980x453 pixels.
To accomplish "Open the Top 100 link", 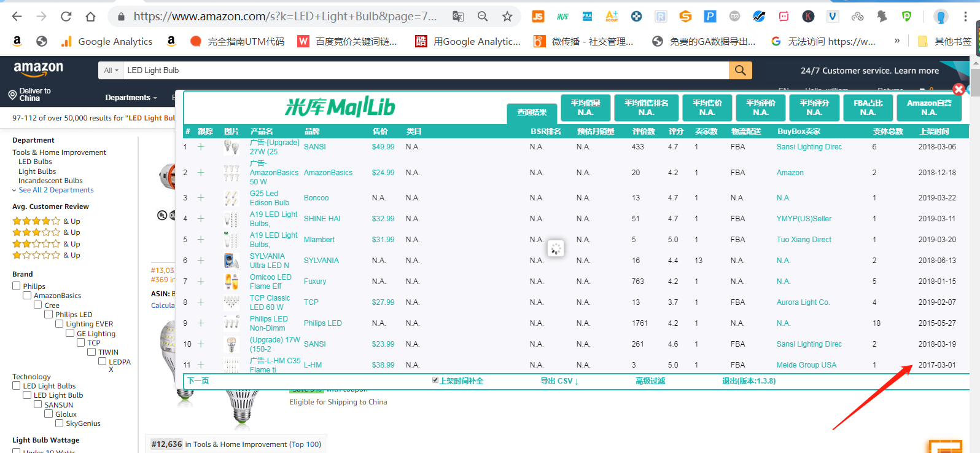I will (305, 444).
